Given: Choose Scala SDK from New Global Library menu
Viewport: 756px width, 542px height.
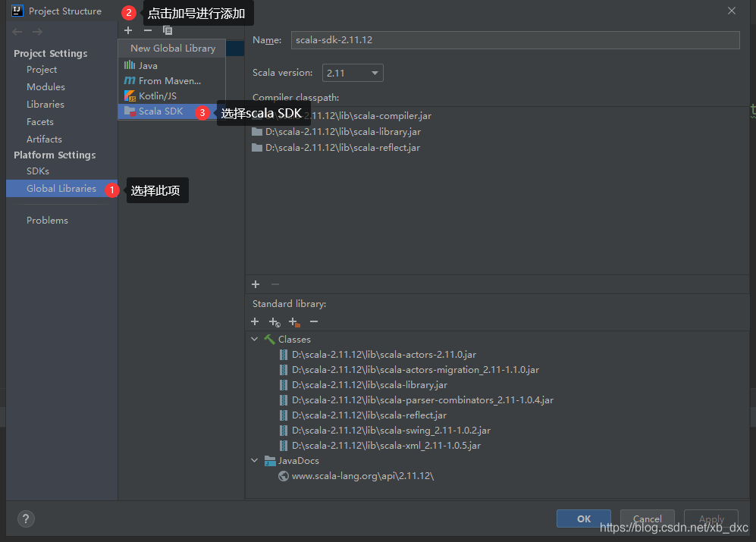Looking at the screenshot, I should [x=161, y=111].
